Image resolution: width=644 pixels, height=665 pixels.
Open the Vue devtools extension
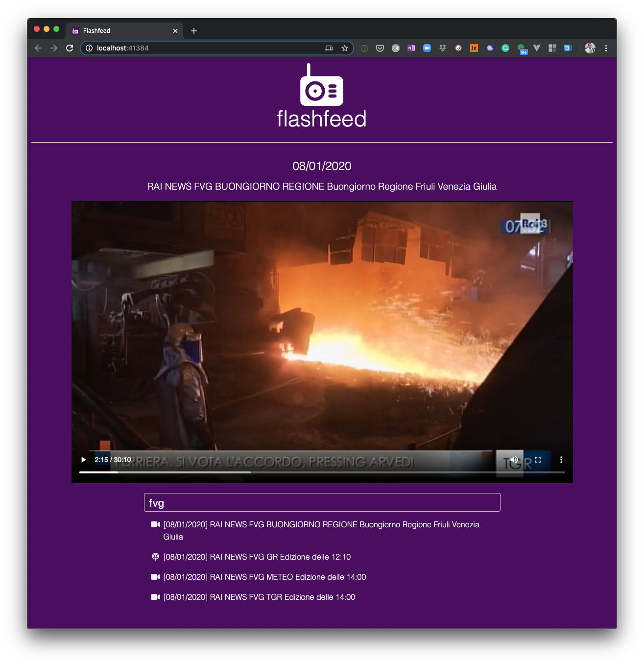point(537,48)
